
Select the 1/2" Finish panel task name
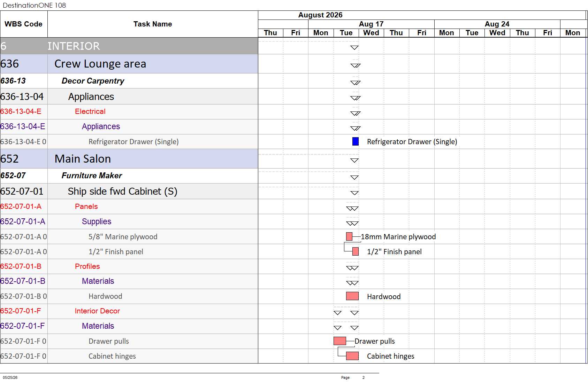[x=116, y=252]
